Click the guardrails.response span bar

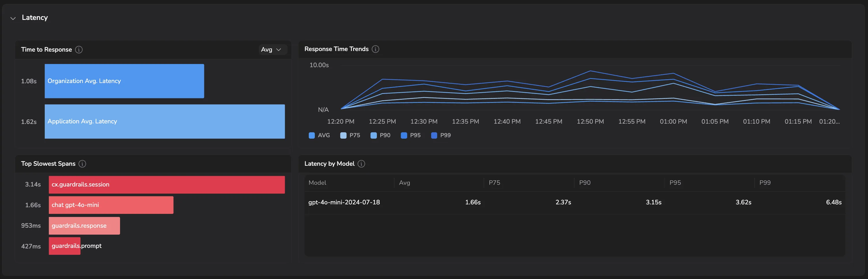[84, 225]
